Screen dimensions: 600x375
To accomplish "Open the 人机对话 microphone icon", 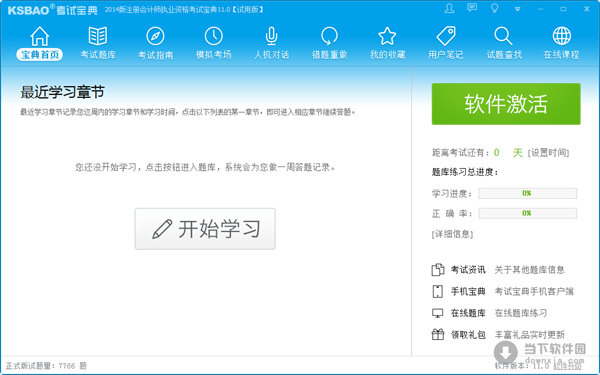I will click(x=271, y=36).
